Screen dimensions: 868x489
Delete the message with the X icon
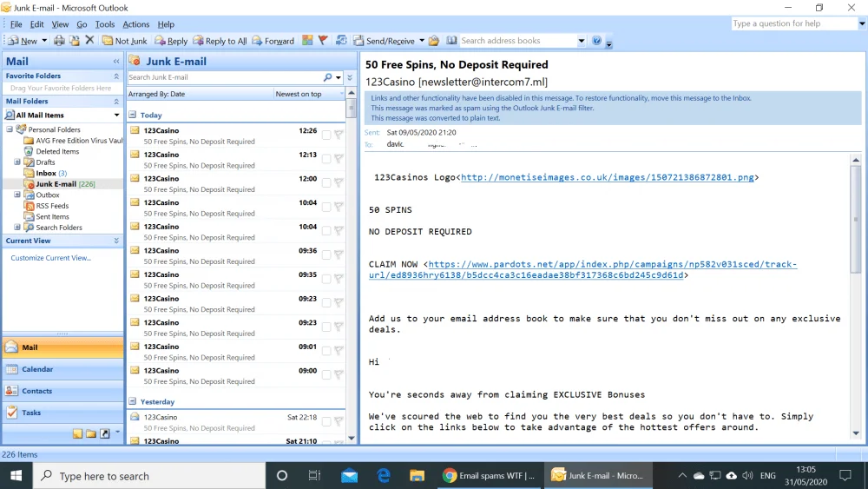[89, 41]
